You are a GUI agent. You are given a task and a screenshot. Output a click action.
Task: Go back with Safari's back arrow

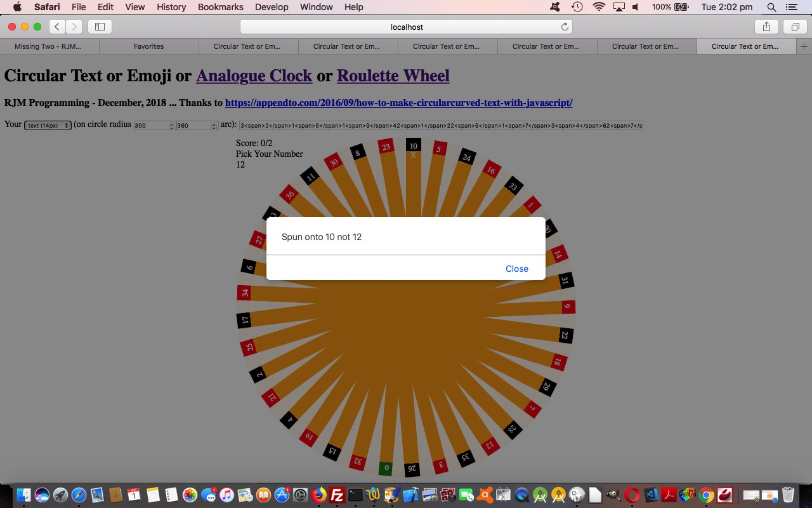pos(57,27)
